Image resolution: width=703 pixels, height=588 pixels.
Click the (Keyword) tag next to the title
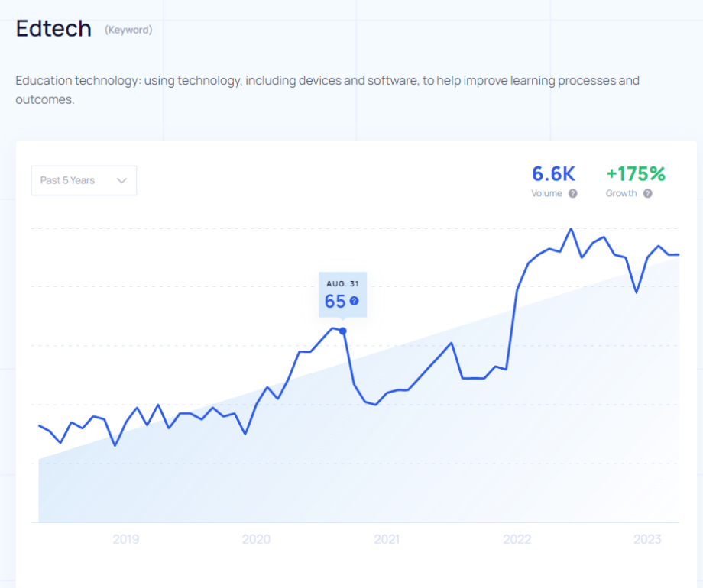[128, 31]
